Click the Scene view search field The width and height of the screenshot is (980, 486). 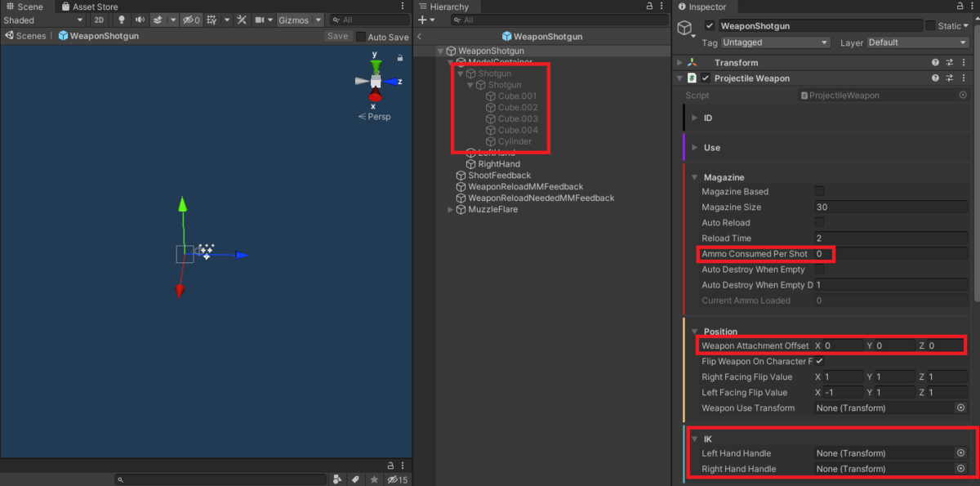click(371, 20)
